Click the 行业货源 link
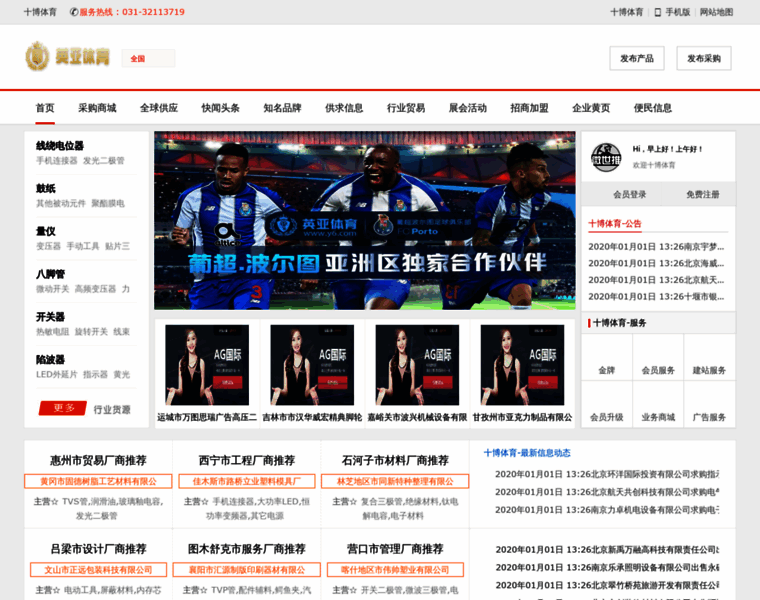 pos(112,410)
